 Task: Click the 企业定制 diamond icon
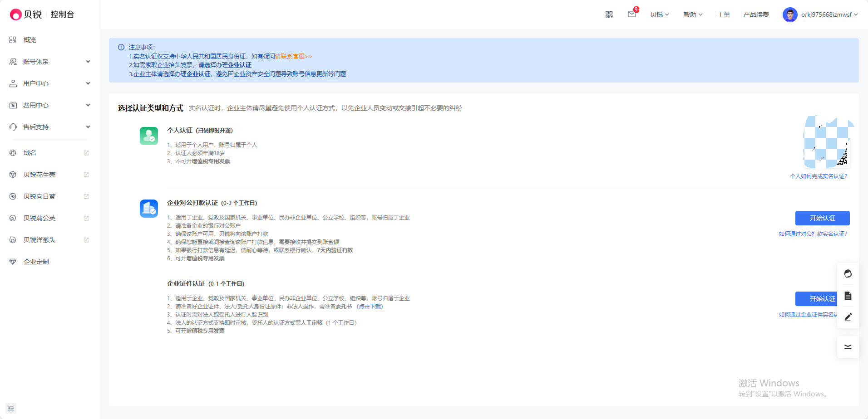(x=13, y=262)
